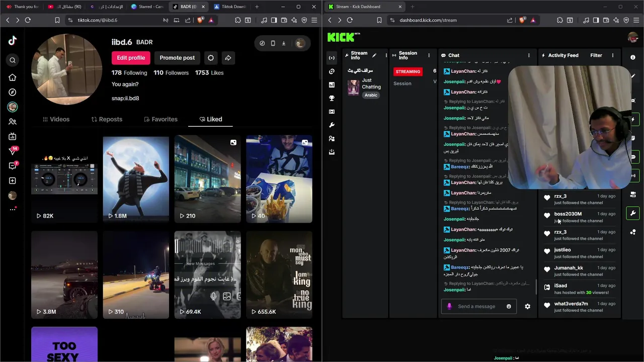Select the Liked tab
Screen dimensions: 644x362
click(x=211, y=119)
